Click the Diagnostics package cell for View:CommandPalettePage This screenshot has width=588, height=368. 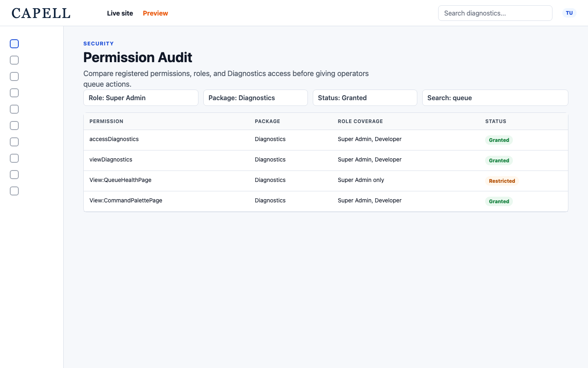click(270, 200)
